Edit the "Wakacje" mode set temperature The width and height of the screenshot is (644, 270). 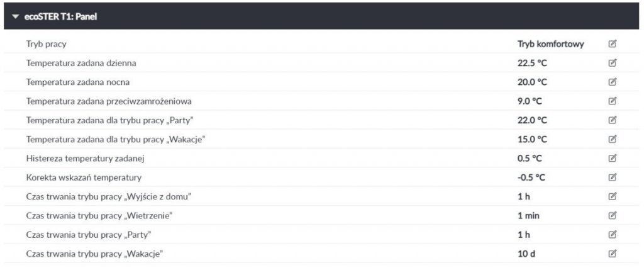point(612,139)
